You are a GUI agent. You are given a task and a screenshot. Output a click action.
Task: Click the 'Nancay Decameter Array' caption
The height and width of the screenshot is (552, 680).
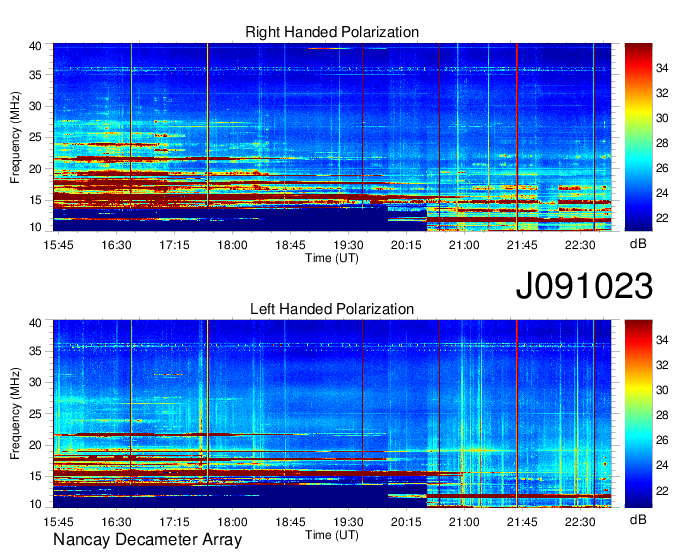(147, 540)
